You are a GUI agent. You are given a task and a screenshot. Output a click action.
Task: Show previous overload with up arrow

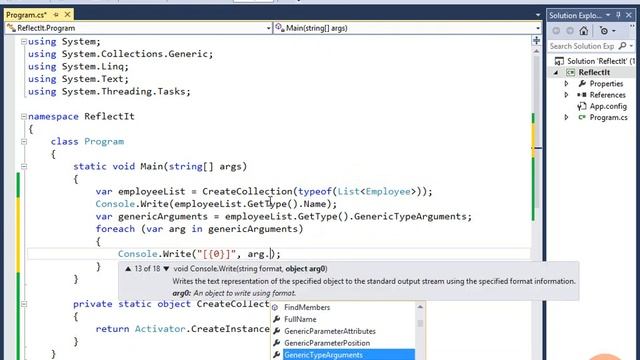click(128, 269)
